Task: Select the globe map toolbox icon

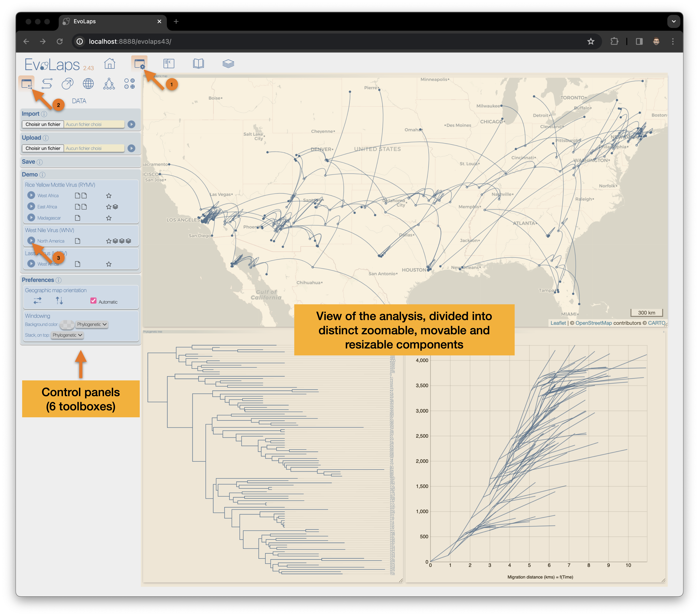Action: point(88,83)
